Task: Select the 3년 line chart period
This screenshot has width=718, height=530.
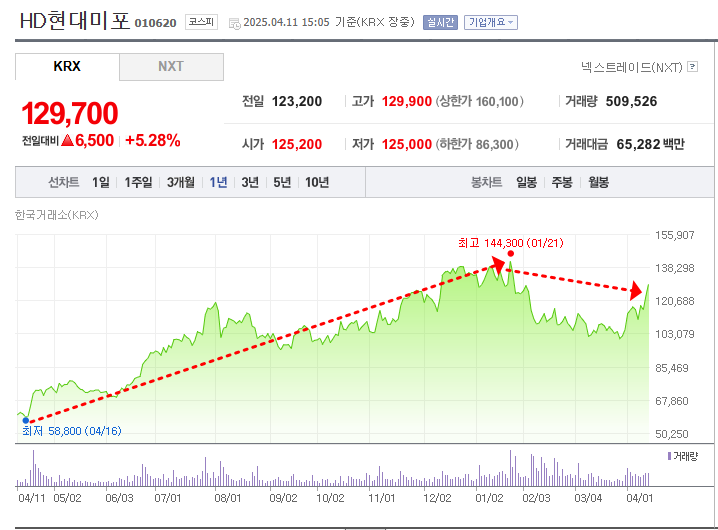Action: [250, 182]
